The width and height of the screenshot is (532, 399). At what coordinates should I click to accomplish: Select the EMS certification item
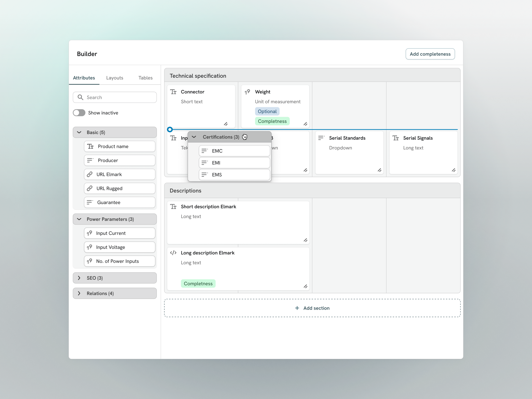234,175
